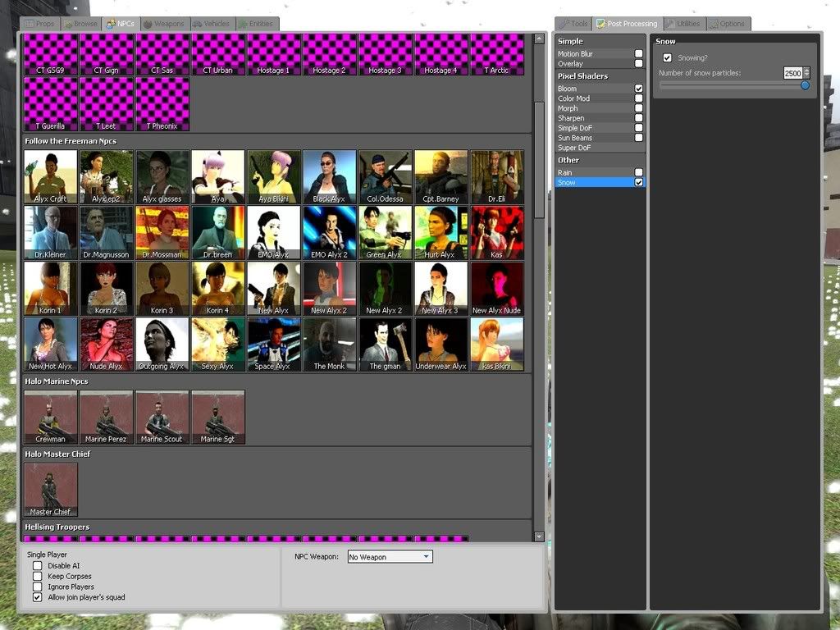Open the Utilities tab
The height and width of the screenshot is (630, 840).
[683, 24]
